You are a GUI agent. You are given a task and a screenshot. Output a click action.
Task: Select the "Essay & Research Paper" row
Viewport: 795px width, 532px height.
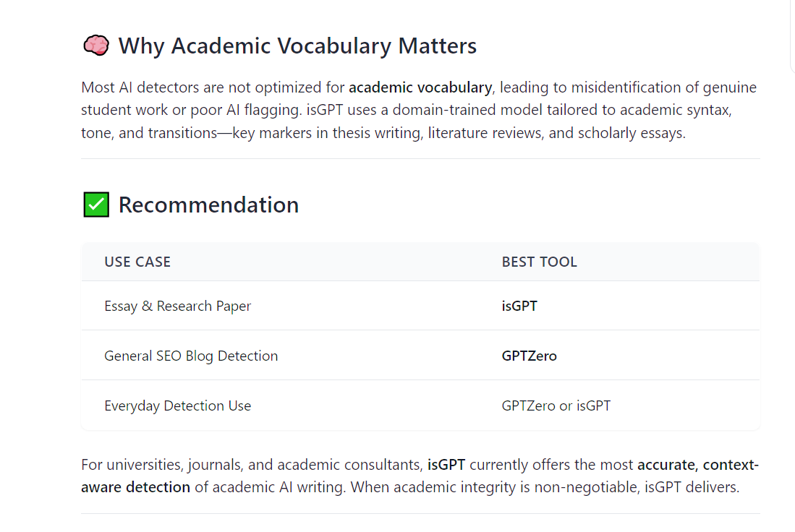(177, 306)
